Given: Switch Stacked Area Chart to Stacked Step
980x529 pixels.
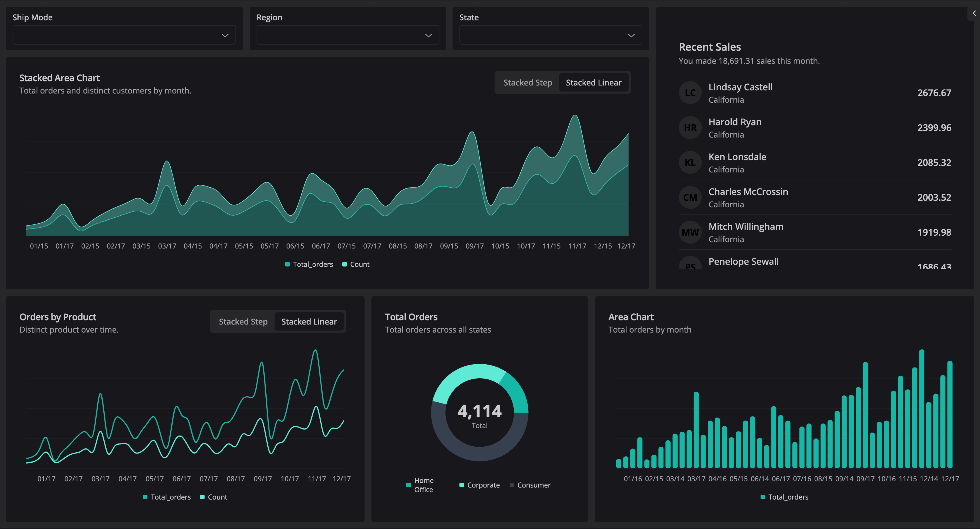Looking at the screenshot, I should [528, 83].
